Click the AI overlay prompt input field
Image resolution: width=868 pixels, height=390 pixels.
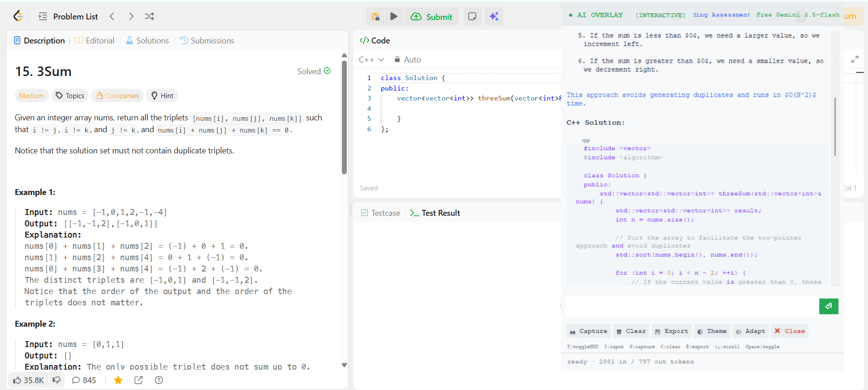point(691,306)
